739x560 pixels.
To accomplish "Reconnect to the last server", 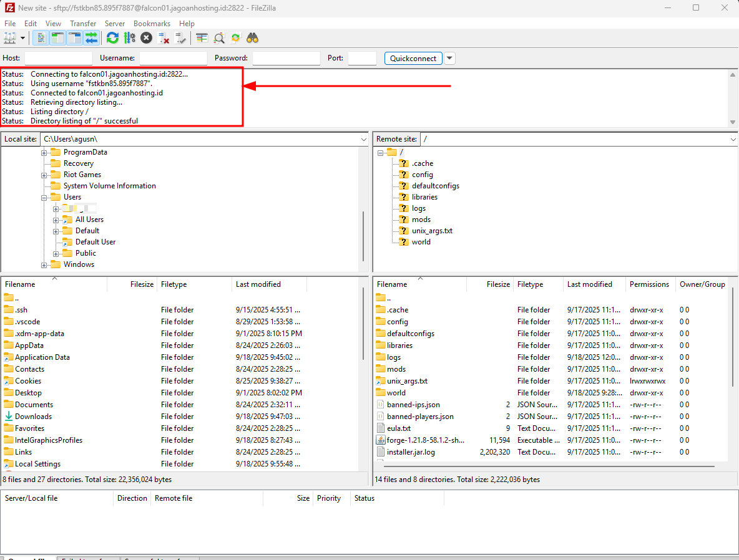I will tap(180, 38).
